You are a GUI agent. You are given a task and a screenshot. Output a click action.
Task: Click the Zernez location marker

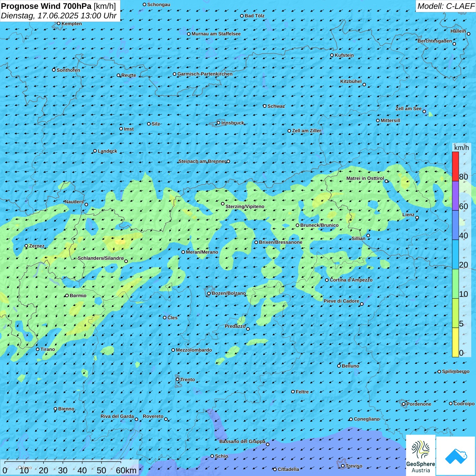26,246
